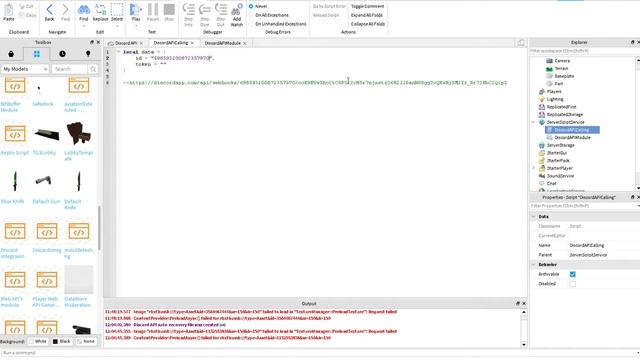Click Collapse All Folds action
This screenshot has height=360, width=640.
pyautogui.click(x=368, y=24)
